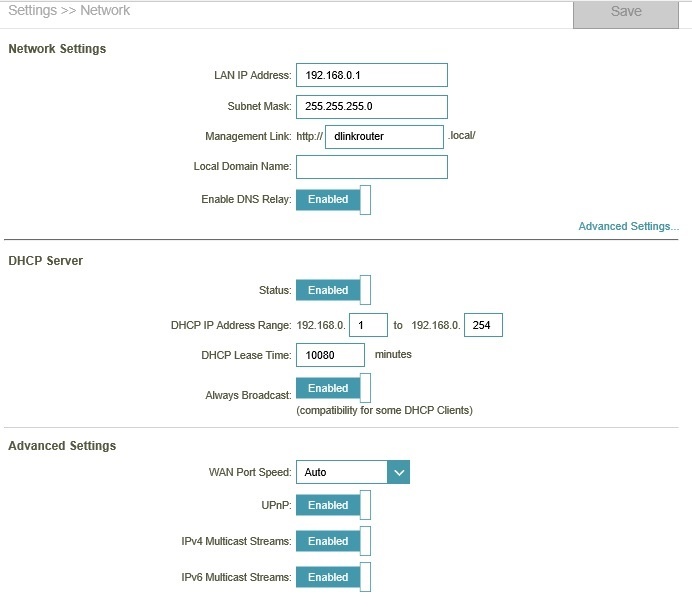Turn off the UPnP toggle
The image size is (692, 607).
[333, 506]
